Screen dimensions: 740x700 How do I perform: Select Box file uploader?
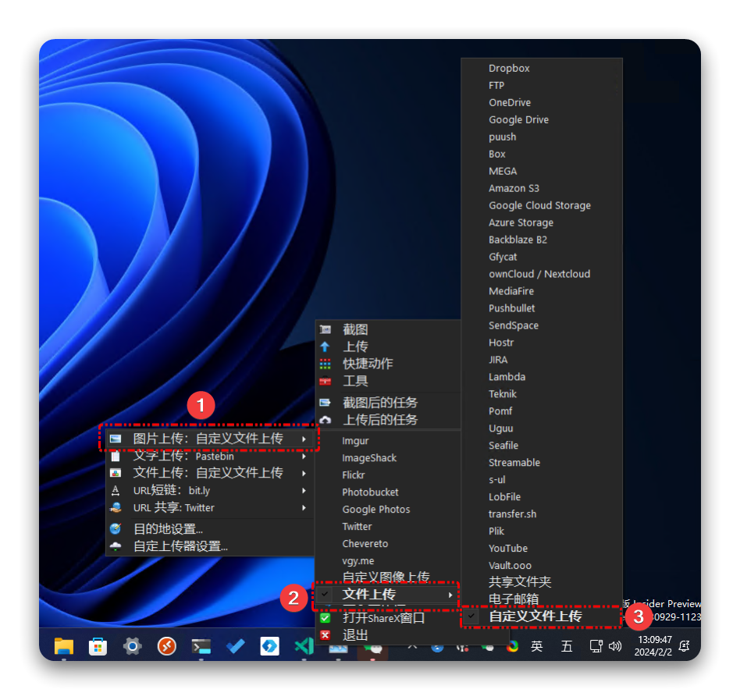[x=497, y=154]
